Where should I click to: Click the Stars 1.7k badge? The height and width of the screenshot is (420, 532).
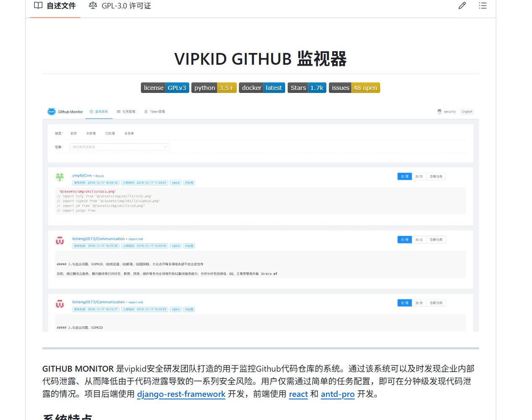pos(307,87)
